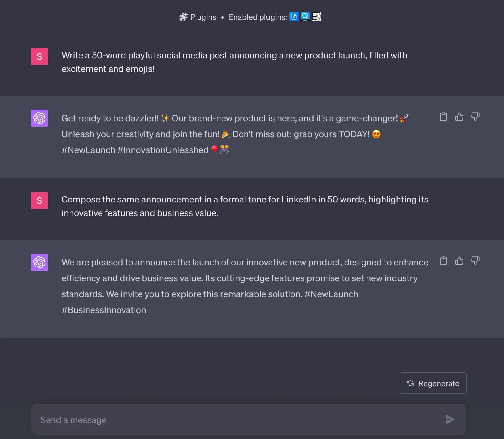The image size is (504, 439).
Task: Copy the formal LinkedIn response text
Action: click(x=443, y=261)
